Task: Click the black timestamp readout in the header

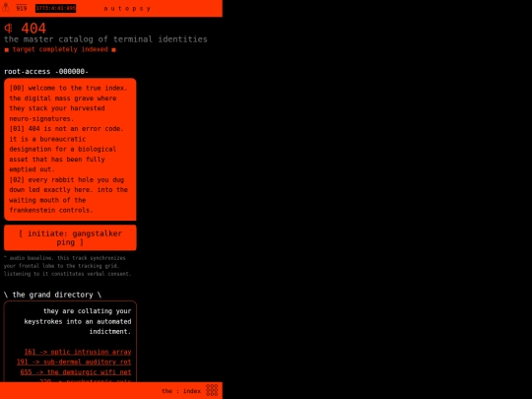Action: (x=55, y=8)
